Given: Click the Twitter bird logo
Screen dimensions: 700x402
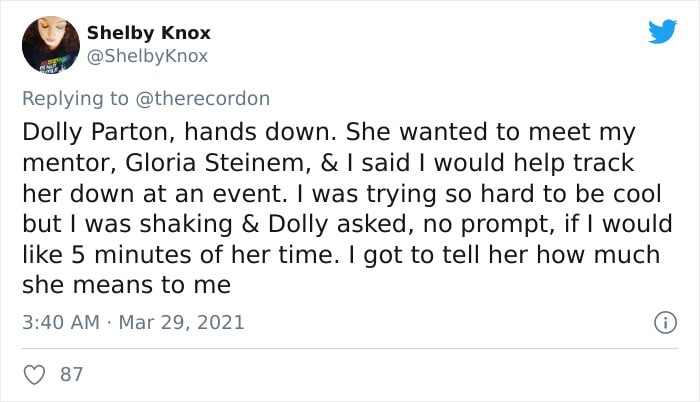Looking at the screenshot, I should 662,31.
